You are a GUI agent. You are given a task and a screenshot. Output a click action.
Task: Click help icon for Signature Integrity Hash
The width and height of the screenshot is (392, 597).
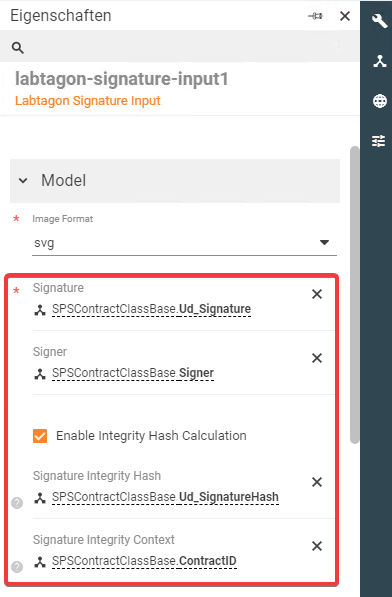click(x=17, y=503)
